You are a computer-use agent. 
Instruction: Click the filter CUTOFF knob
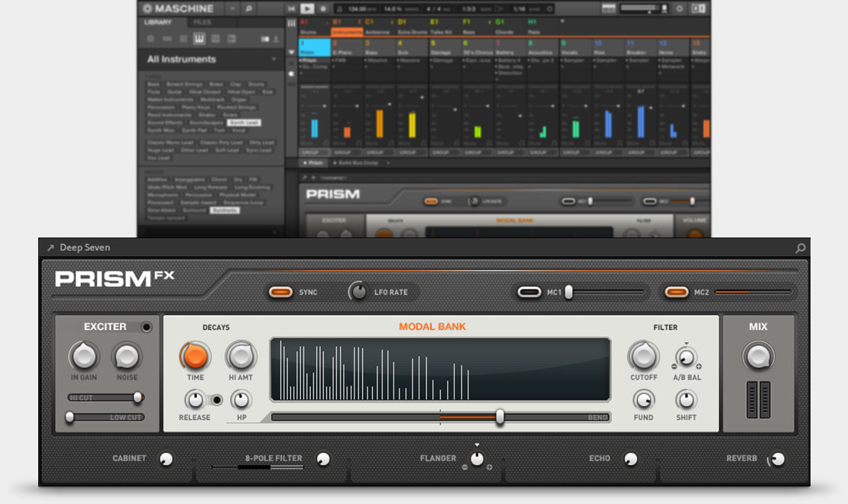643,356
